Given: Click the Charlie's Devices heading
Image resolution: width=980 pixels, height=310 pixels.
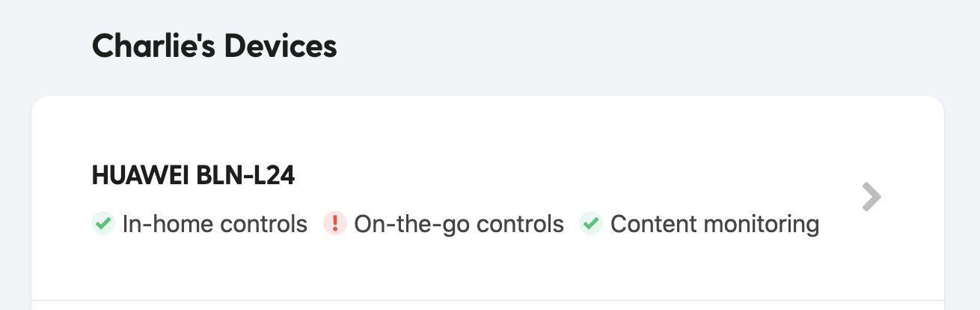Looking at the screenshot, I should coord(214,46).
